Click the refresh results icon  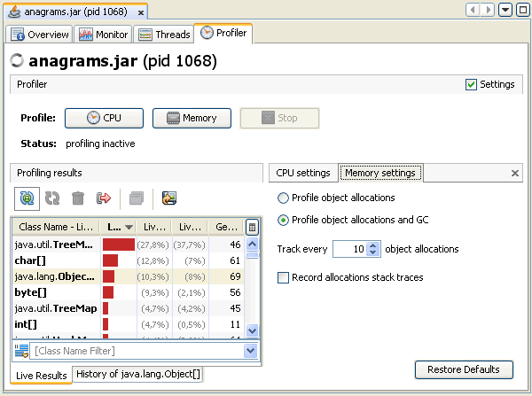[52, 198]
